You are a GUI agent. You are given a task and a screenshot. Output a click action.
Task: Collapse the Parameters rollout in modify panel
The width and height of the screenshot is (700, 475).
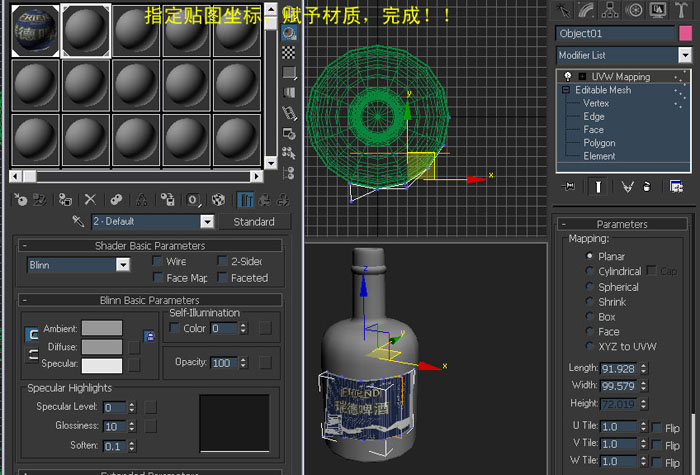(563, 224)
